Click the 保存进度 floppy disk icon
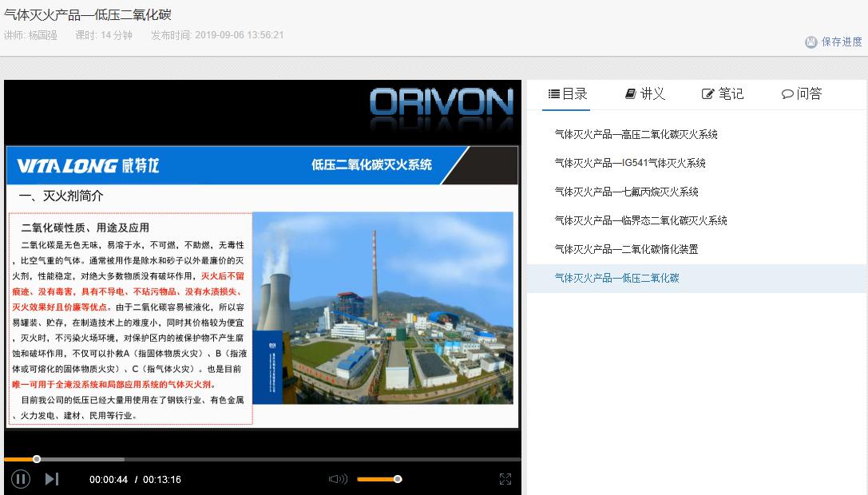This screenshot has height=495, width=868. click(x=810, y=41)
